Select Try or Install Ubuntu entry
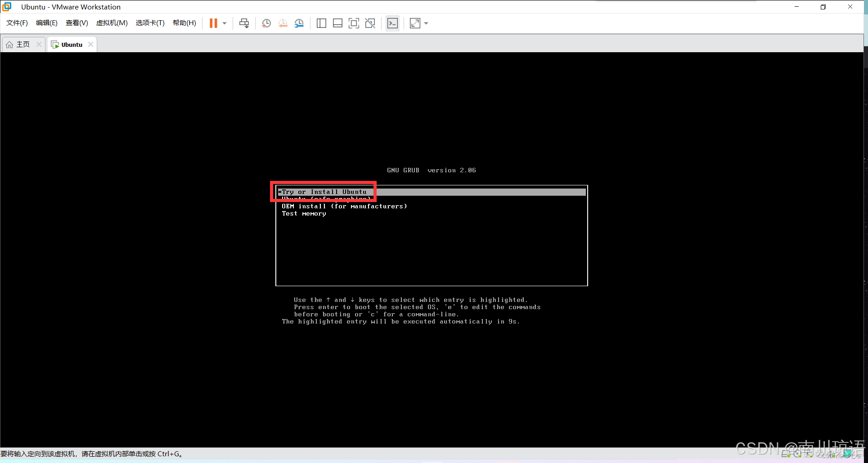868x463 pixels. point(324,192)
